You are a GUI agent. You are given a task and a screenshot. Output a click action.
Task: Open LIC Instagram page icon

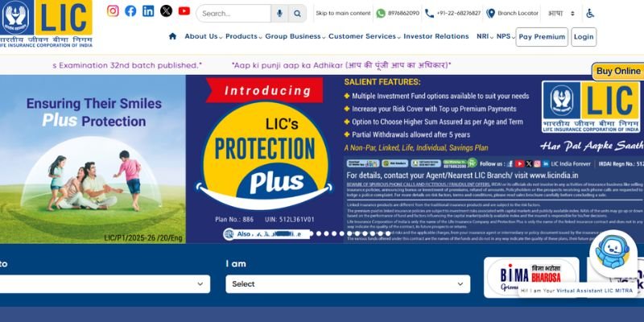tap(113, 11)
